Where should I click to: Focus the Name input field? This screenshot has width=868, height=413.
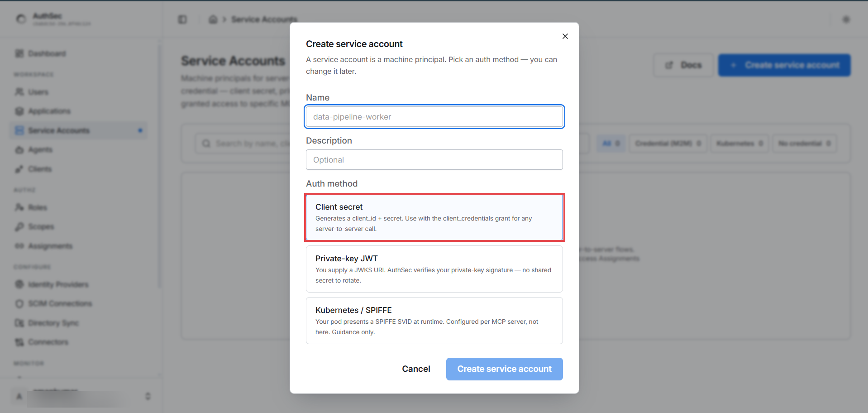(434, 117)
